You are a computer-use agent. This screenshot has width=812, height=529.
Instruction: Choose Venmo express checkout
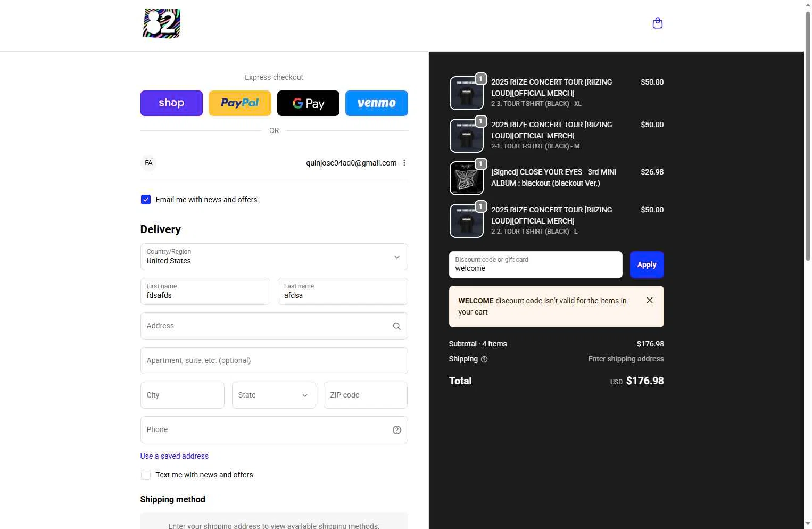pyautogui.click(x=377, y=103)
